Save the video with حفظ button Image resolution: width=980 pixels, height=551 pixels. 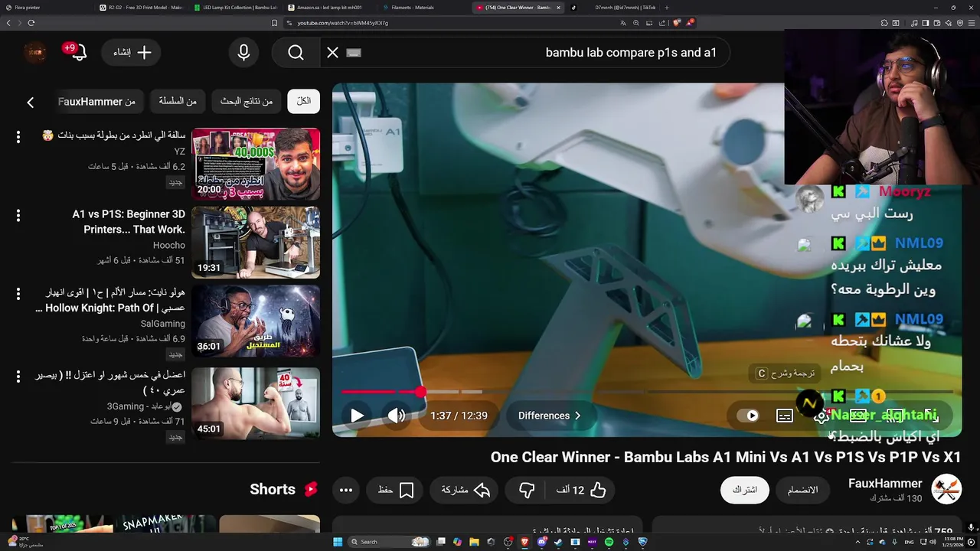(396, 490)
